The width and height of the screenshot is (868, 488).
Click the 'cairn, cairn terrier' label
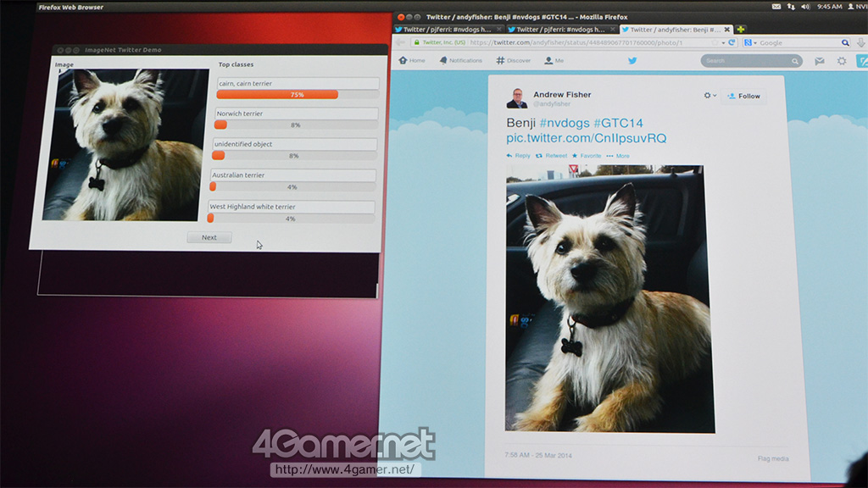(x=245, y=84)
